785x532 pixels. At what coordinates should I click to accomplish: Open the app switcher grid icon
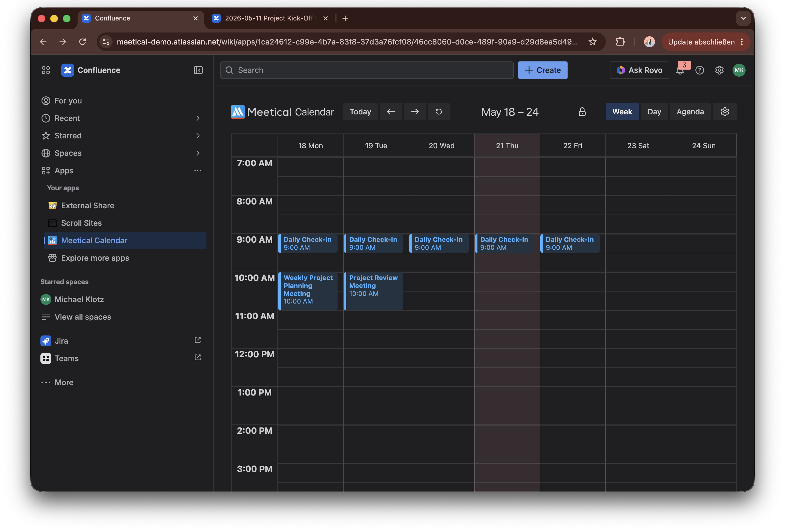(x=46, y=70)
